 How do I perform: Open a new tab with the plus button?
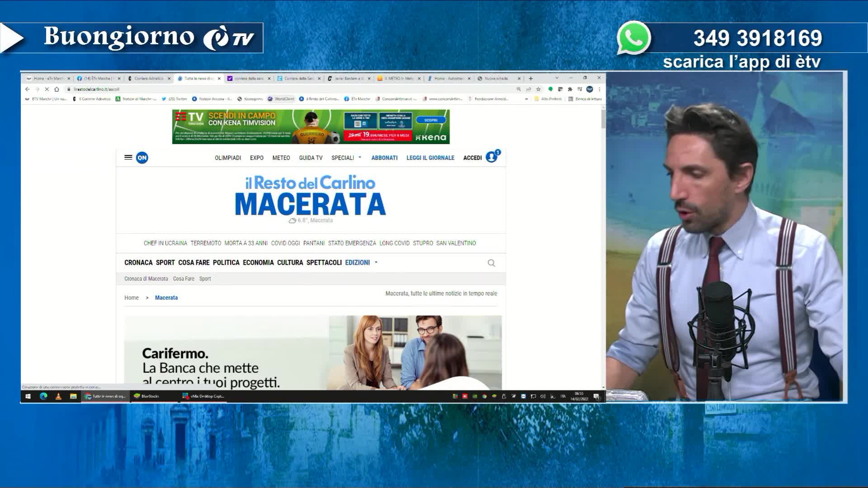(x=531, y=79)
